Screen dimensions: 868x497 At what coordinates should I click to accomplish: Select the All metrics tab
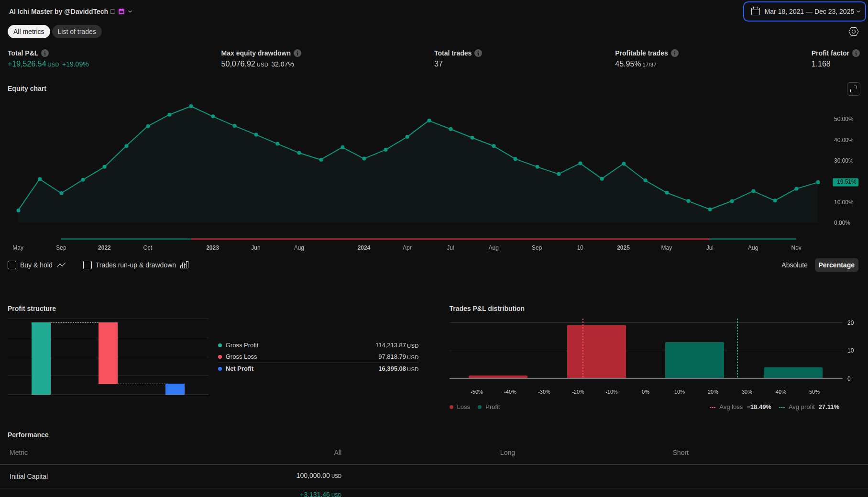tap(29, 32)
